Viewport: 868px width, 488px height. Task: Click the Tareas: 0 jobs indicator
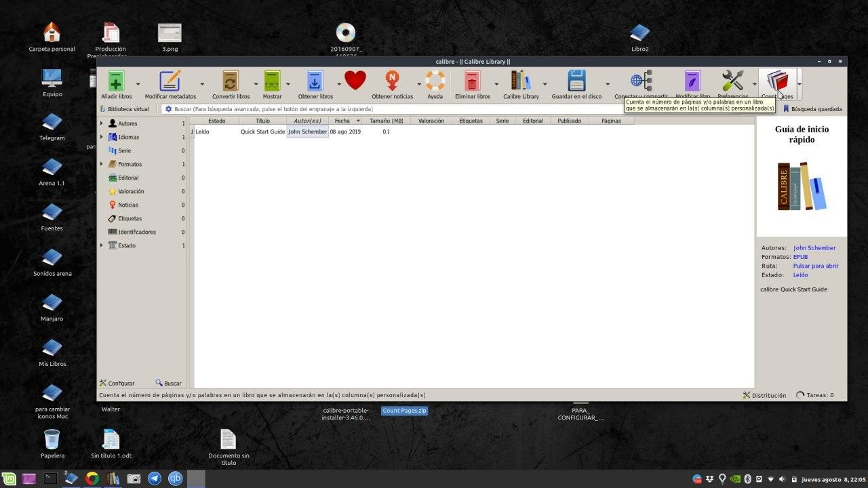(815, 395)
